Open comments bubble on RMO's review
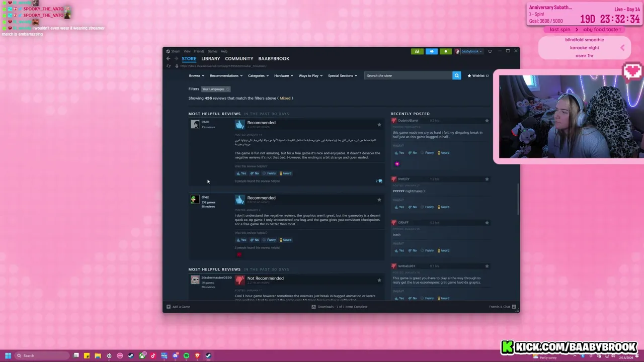Screen dimensions: 644x362 point(379,181)
